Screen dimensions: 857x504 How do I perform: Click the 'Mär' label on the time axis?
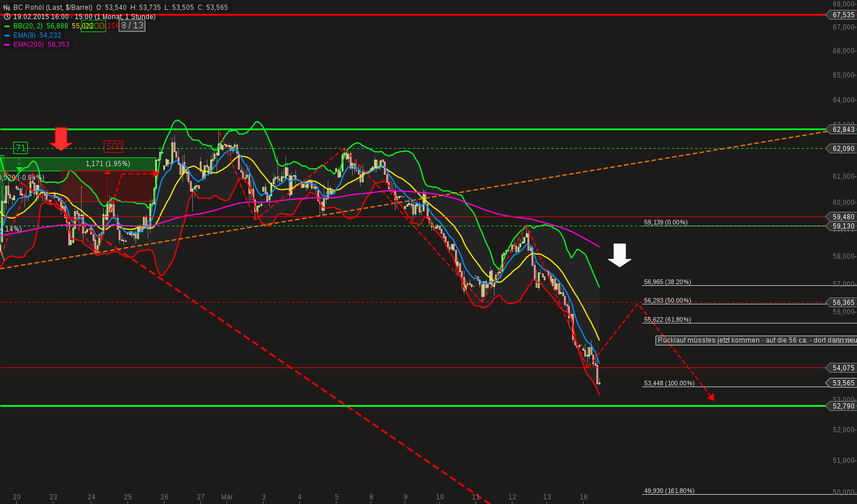coord(227,497)
